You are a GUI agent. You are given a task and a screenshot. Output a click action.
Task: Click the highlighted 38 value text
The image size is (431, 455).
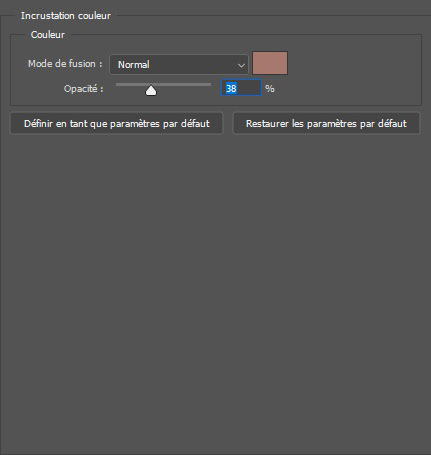231,88
